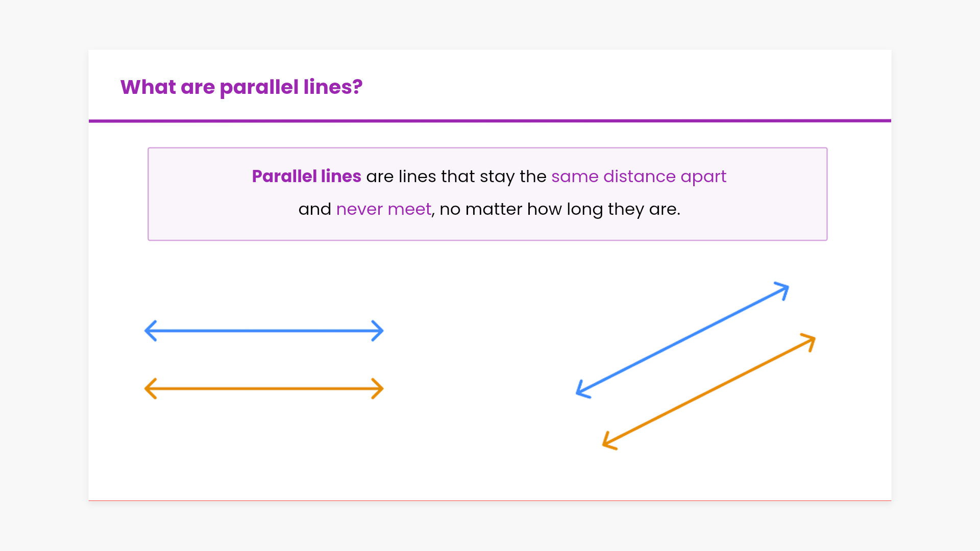Click the word "and" in the definition box
Image resolution: width=980 pixels, height=551 pixels.
coord(314,209)
